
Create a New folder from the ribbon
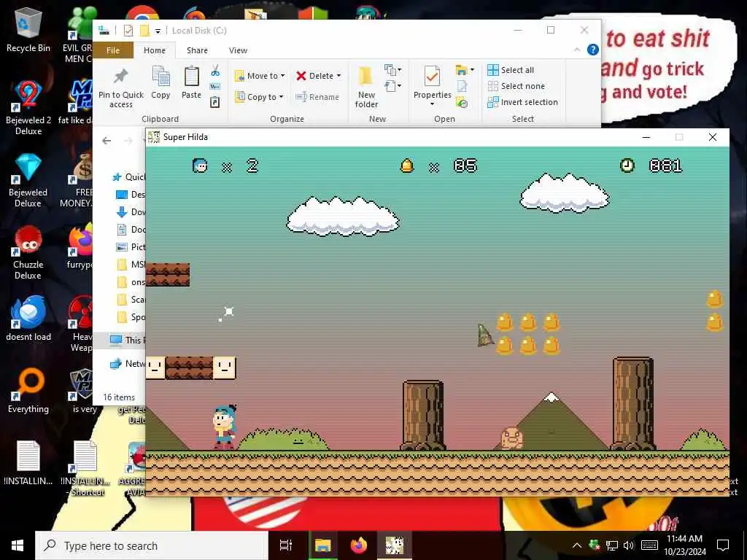pos(366,87)
